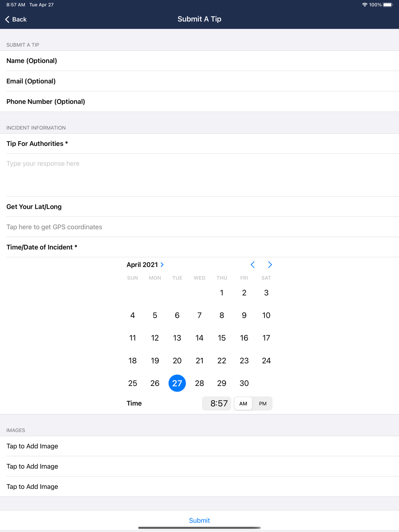
Task: Expand April 2021 month picker
Action: [145, 265]
